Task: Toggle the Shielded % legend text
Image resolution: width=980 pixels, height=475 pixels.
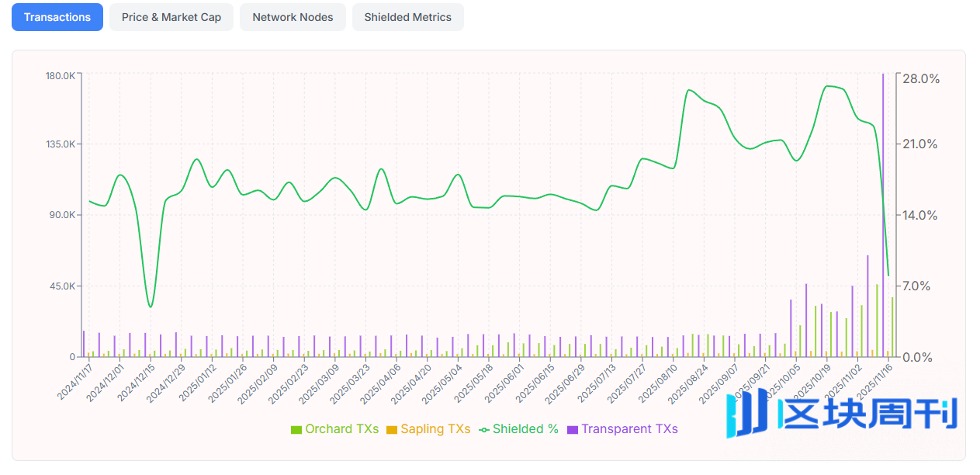Action: point(525,429)
